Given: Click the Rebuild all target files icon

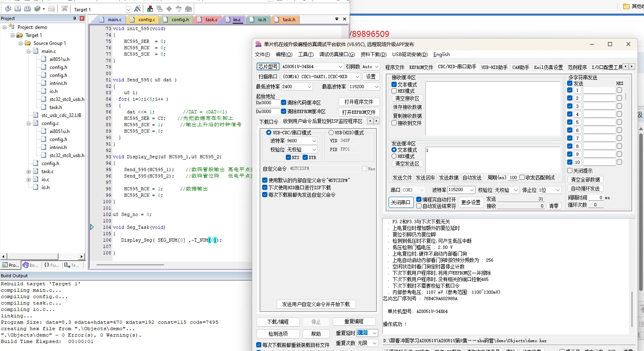Looking at the screenshot, I should [x=27, y=9].
